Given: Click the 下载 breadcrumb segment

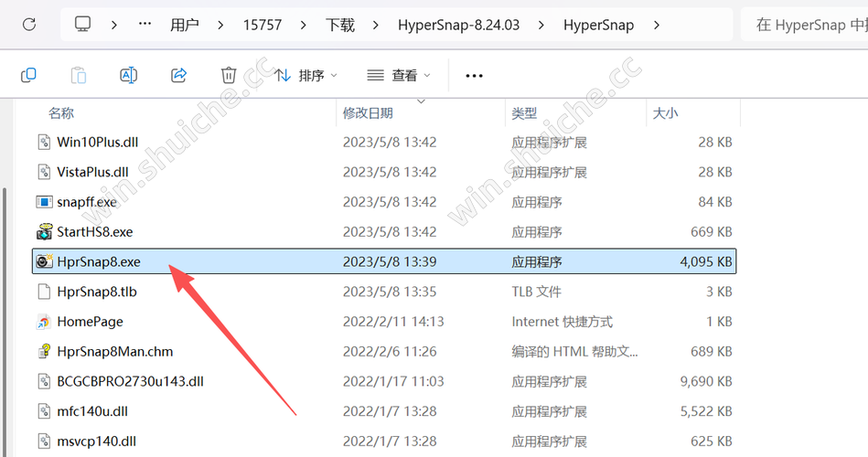Looking at the screenshot, I should point(340,25).
